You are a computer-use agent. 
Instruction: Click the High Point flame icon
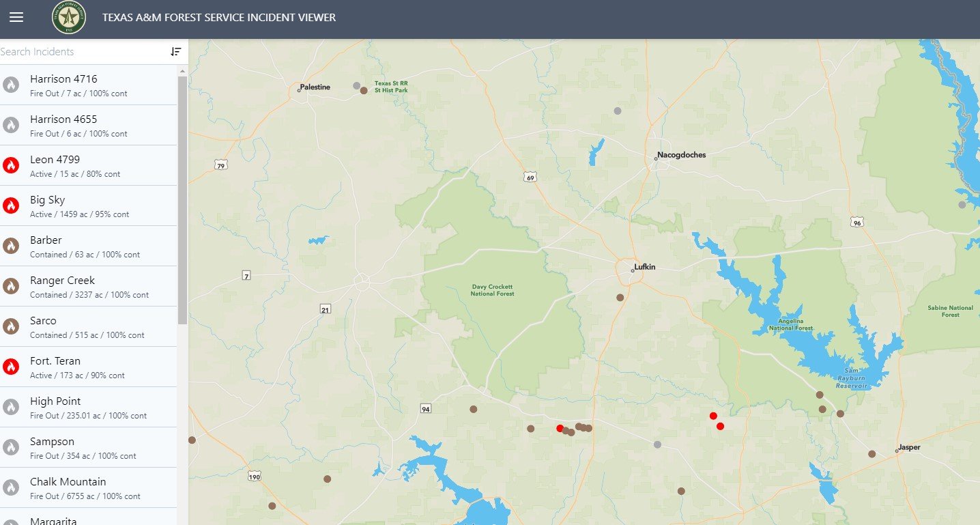click(10, 407)
